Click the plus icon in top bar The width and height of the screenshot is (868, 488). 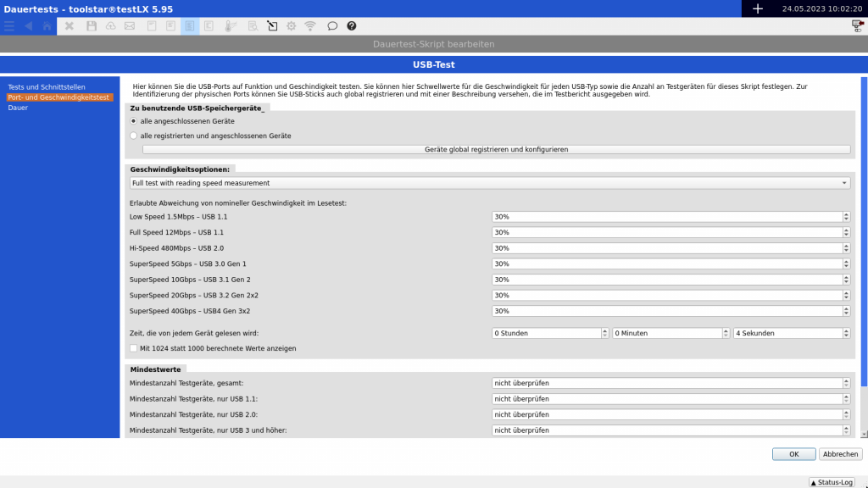point(758,8)
